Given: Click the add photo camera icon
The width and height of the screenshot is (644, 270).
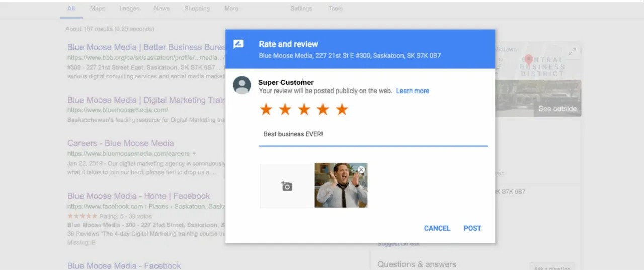Looking at the screenshot, I should tap(286, 186).
